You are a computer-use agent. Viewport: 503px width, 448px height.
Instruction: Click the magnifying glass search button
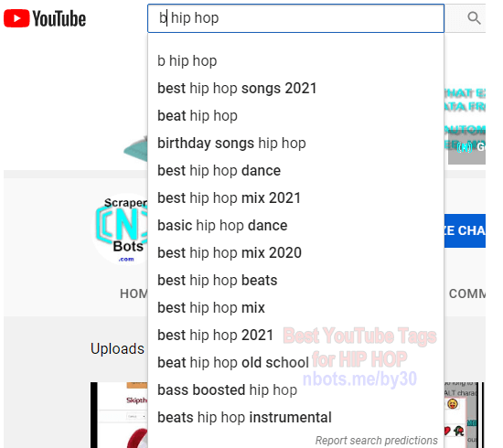click(474, 18)
